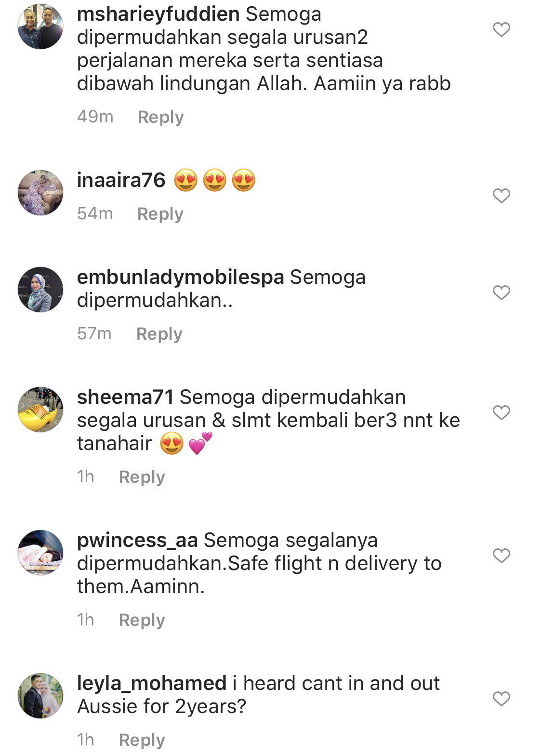Open the pwincess_aa username link
The image size is (542, 756).
click(137, 541)
